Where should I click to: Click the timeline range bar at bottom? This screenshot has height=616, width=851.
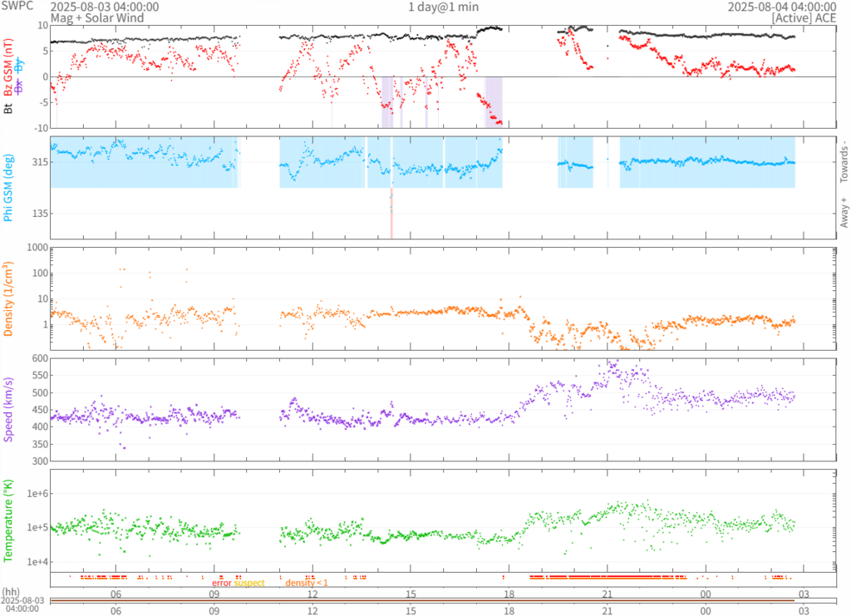pyautogui.click(x=422, y=601)
